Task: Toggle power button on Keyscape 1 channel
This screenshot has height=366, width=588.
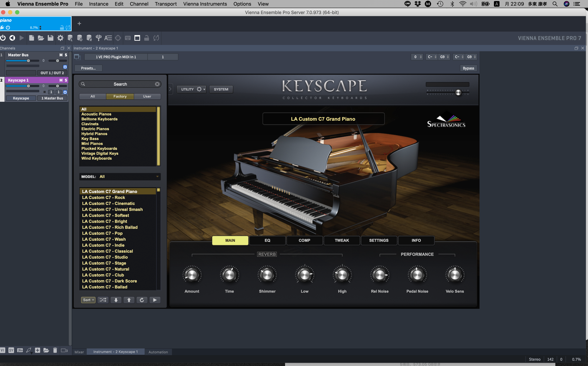Action: click(65, 92)
